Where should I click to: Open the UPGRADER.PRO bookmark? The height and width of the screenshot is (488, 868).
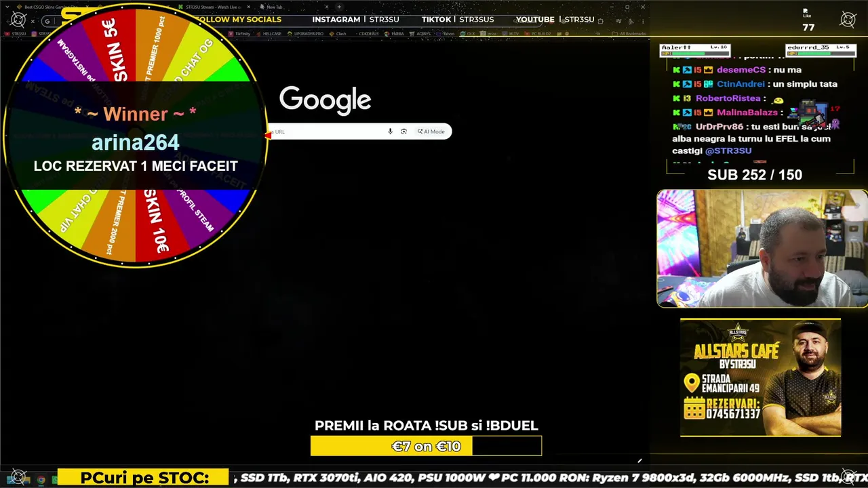307,33
